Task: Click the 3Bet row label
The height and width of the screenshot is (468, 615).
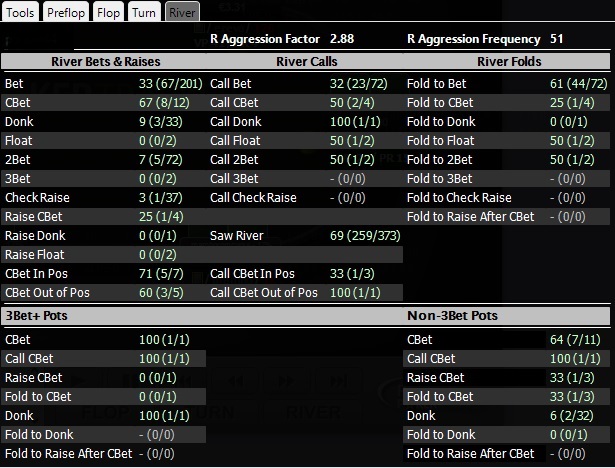Action: tap(18, 179)
